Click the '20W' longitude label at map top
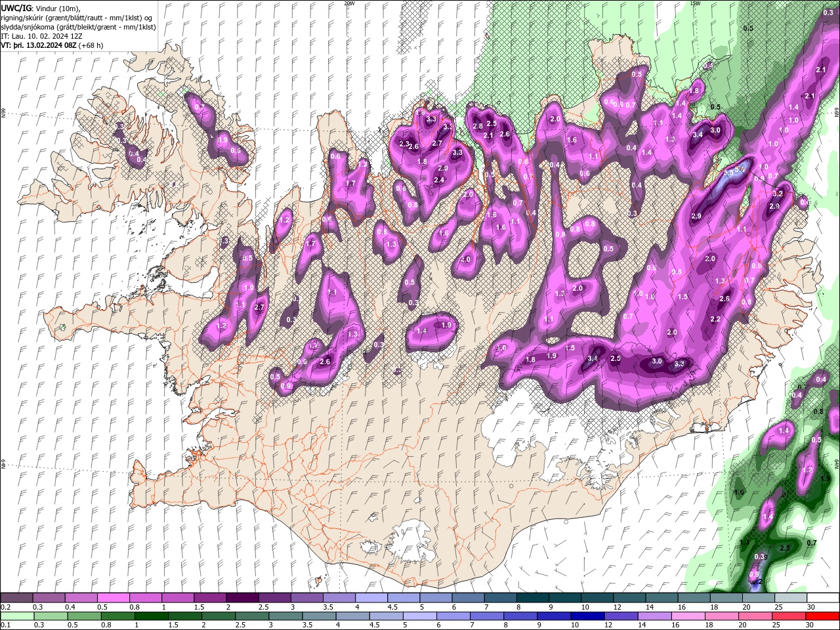 [x=349, y=3]
